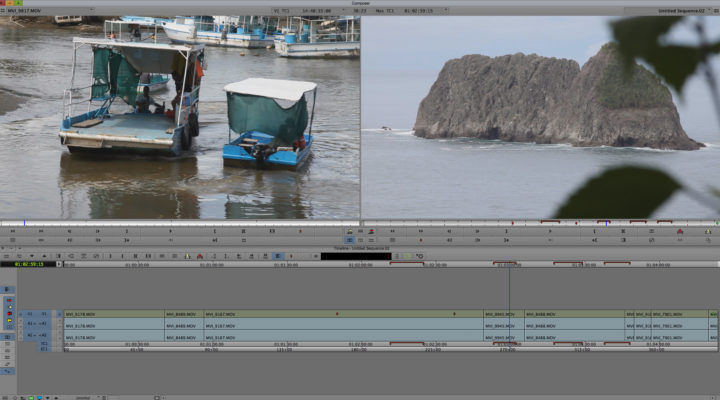Click the yellow Splice-In button between monitors
The width and height of the screenshot is (720, 400).
(350, 231)
